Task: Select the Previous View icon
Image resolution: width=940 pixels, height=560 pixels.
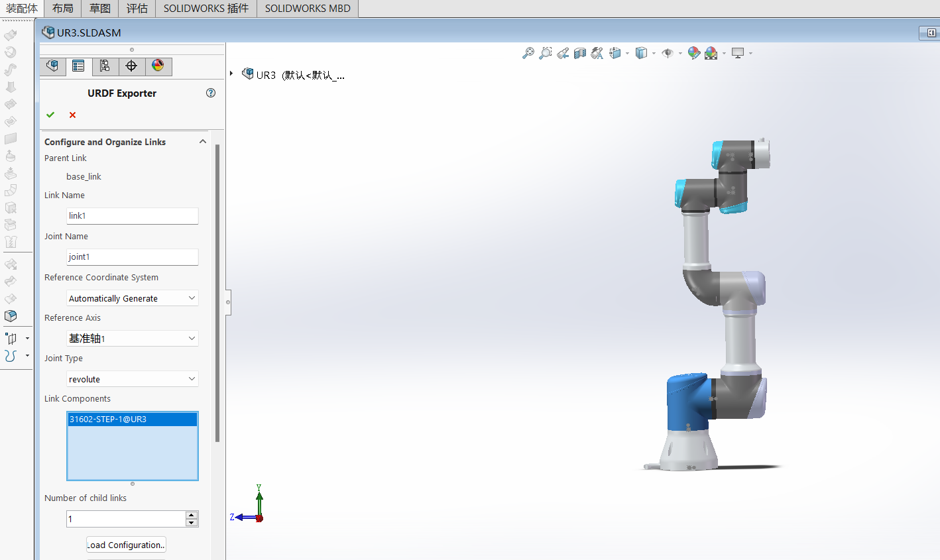Action: [x=562, y=53]
